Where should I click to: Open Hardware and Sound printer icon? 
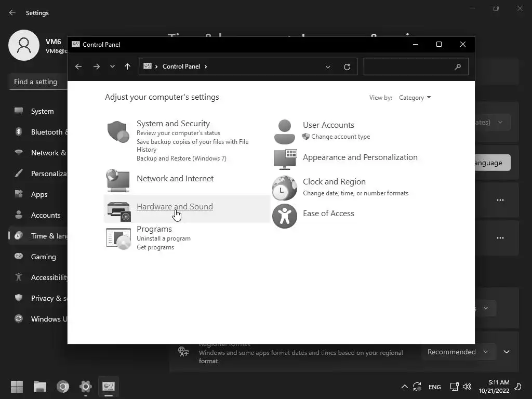pos(119,211)
